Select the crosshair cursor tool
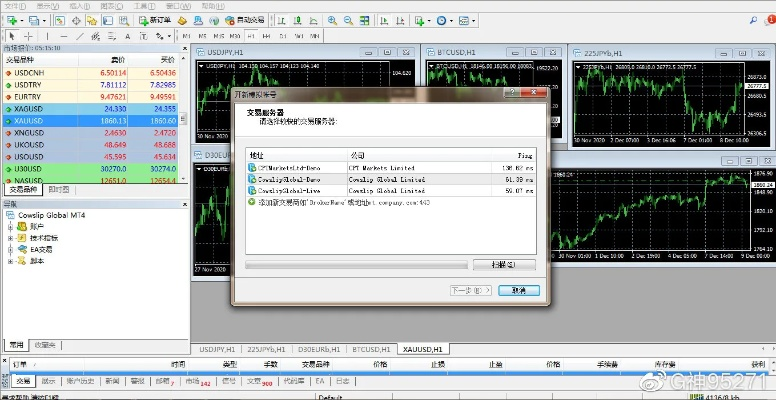Viewport: 776px width, 400px height. 28,36
